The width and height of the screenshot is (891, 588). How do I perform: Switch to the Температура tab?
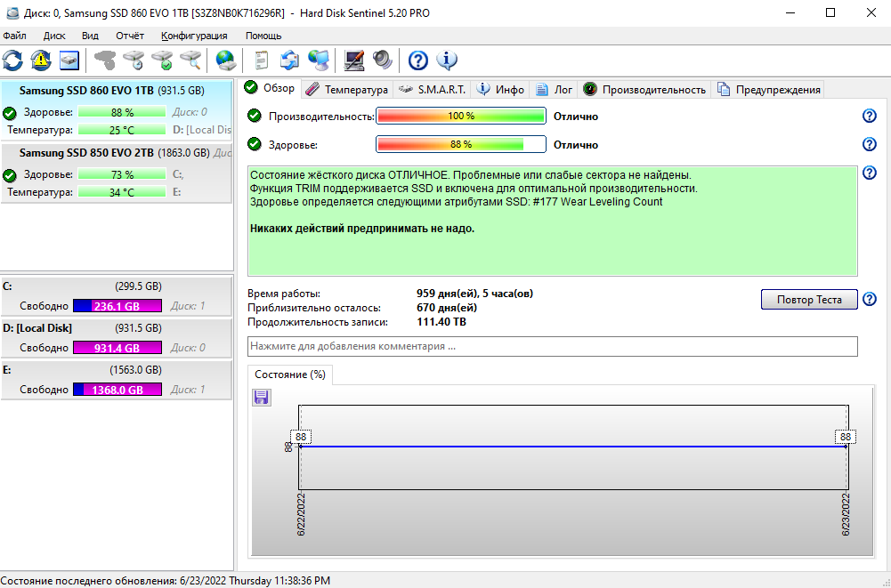pyautogui.click(x=347, y=89)
